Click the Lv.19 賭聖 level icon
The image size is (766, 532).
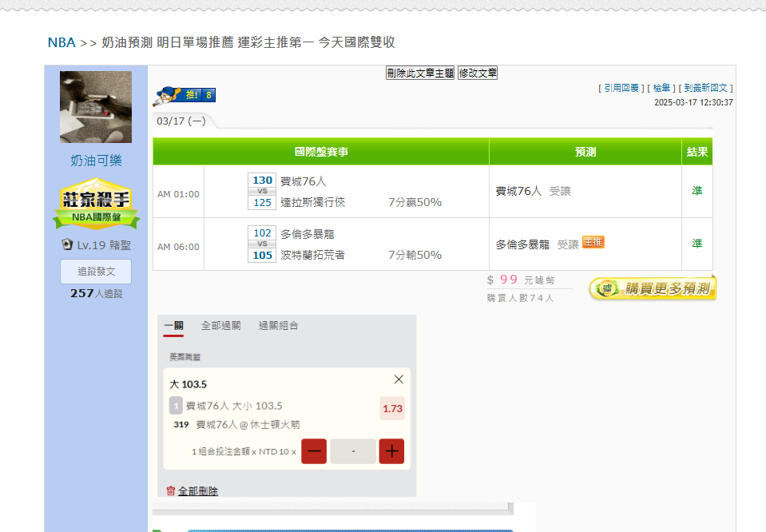pos(67,244)
